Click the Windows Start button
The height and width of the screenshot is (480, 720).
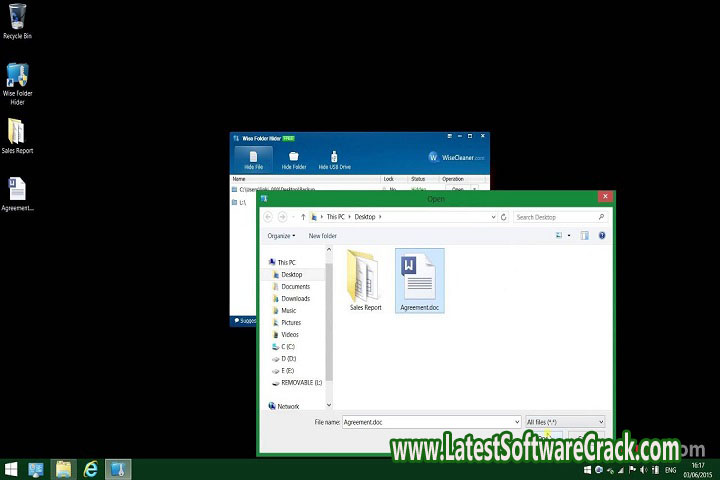tap(11, 469)
